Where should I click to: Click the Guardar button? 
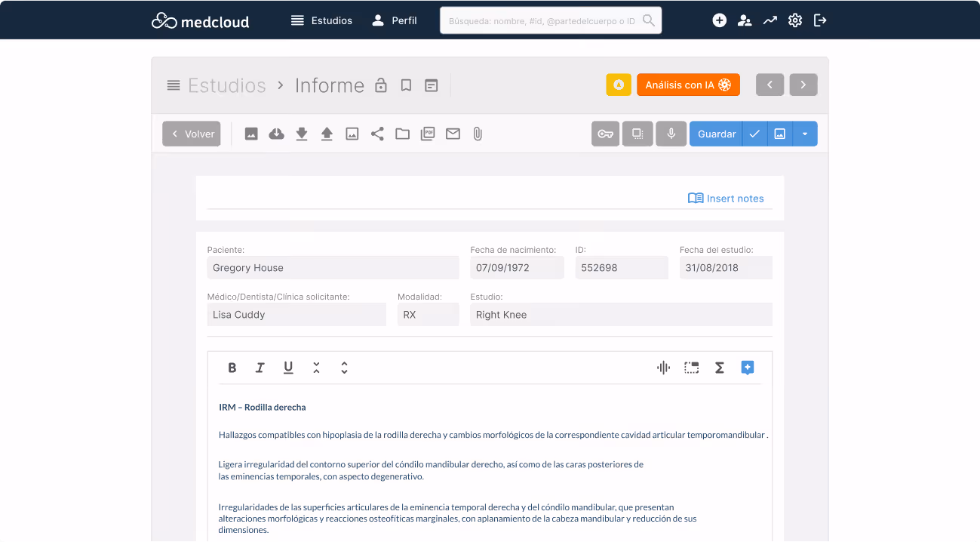[716, 134]
